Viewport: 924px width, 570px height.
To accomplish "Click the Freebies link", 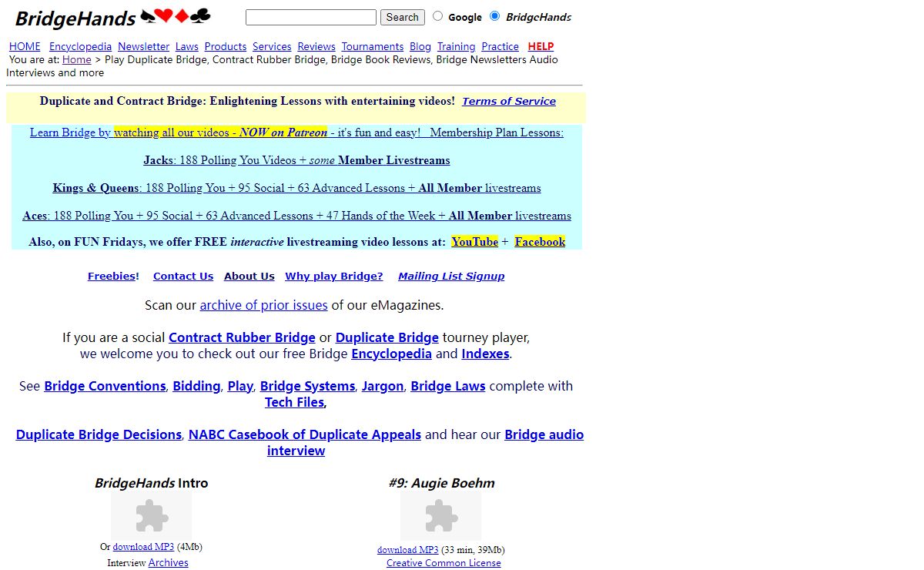I will click(112, 276).
